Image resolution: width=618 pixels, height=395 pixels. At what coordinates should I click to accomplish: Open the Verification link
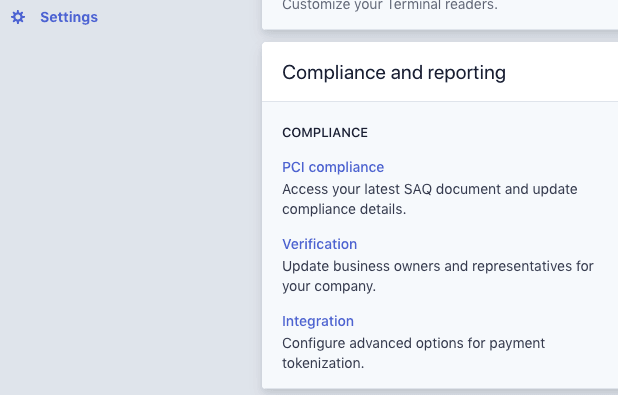(x=320, y=244)
